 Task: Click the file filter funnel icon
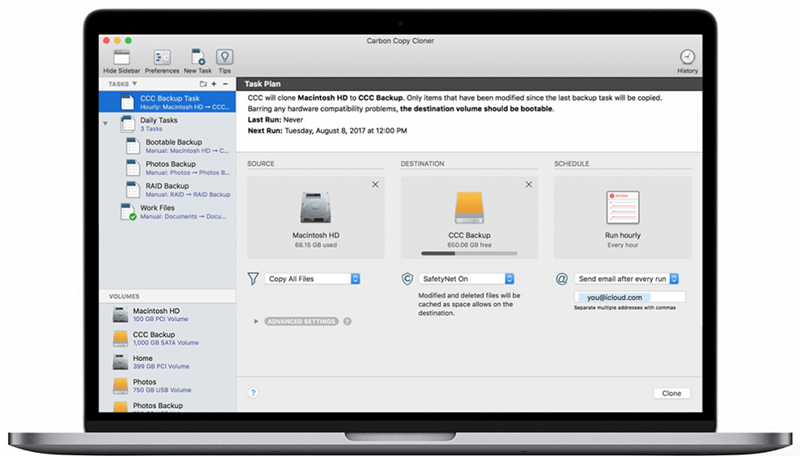(x=253, y=278)
